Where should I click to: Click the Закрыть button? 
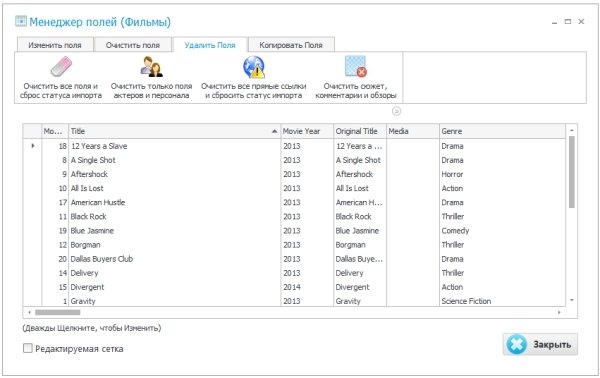point(540,344)
